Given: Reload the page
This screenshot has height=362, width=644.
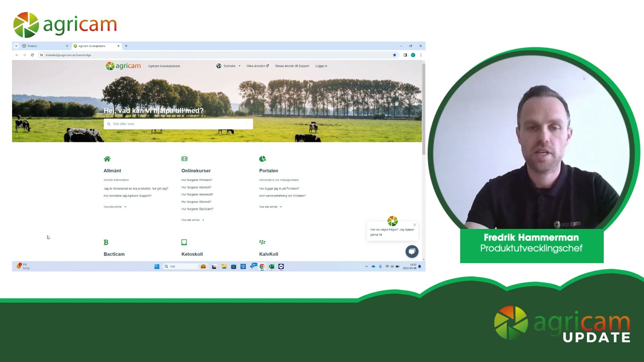Looking at the screenshot, I should pyautogui.click(x=32, y=55).
